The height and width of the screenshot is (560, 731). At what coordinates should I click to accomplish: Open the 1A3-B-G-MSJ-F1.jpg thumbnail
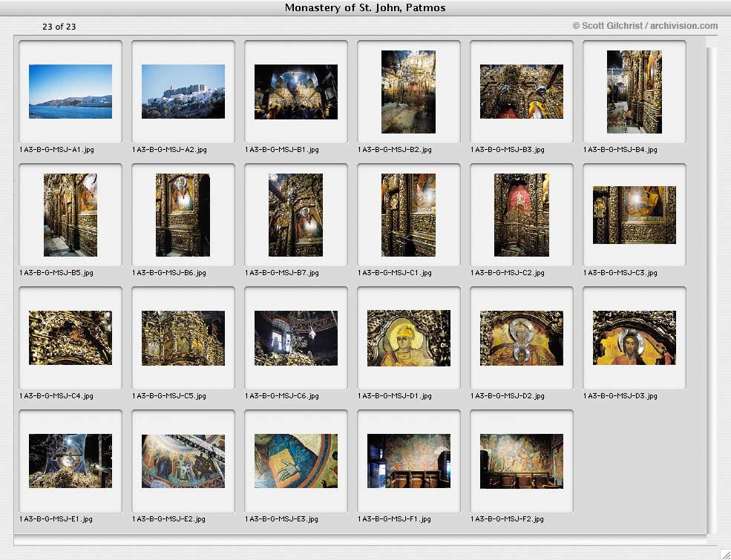click(409, 461)
